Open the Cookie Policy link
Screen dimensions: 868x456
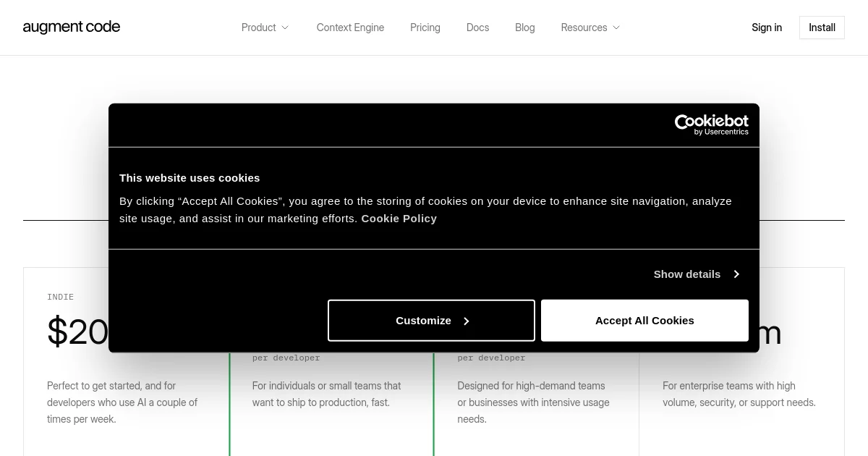pyautogui.click(x=399, y=219)
